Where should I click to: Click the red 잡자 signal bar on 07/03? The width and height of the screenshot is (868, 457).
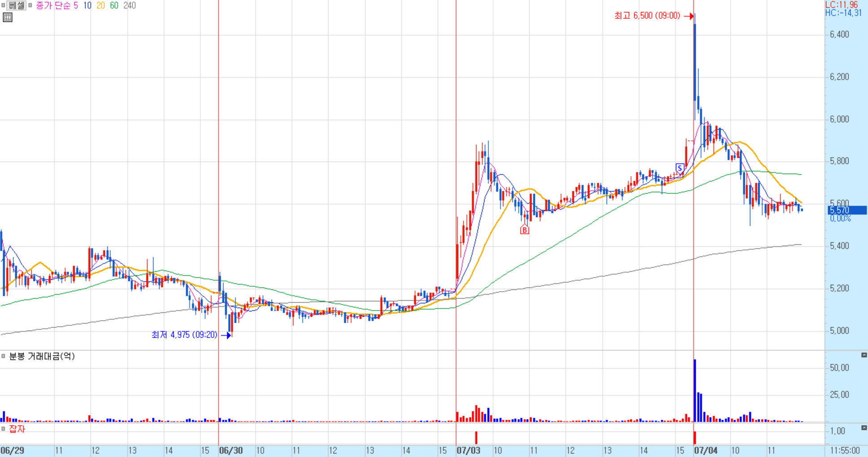coord(476,437)
